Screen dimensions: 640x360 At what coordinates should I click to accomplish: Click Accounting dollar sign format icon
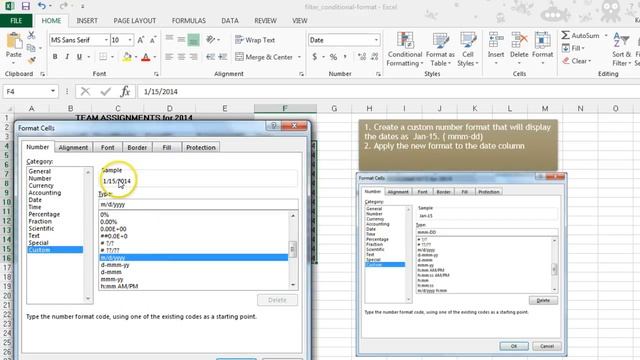[314, 57]
